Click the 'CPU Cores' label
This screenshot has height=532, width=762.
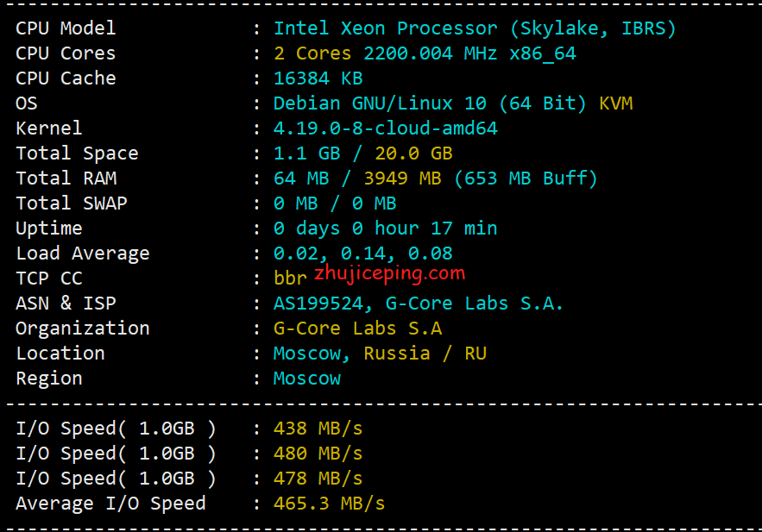[x=66, y=53]
